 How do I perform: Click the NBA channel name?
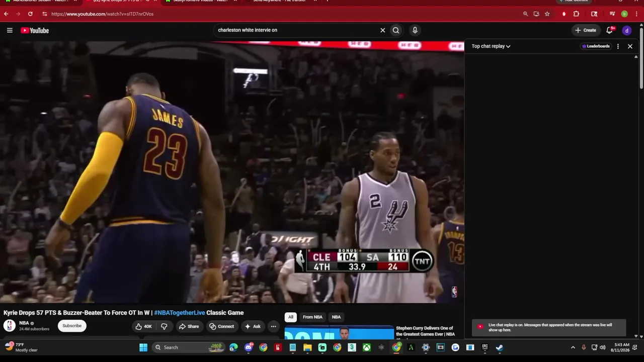24,323
